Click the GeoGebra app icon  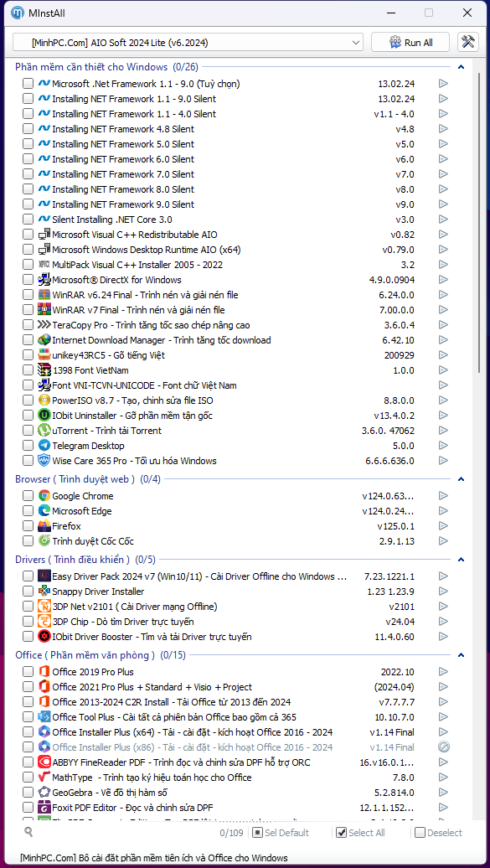pos(44,793)
